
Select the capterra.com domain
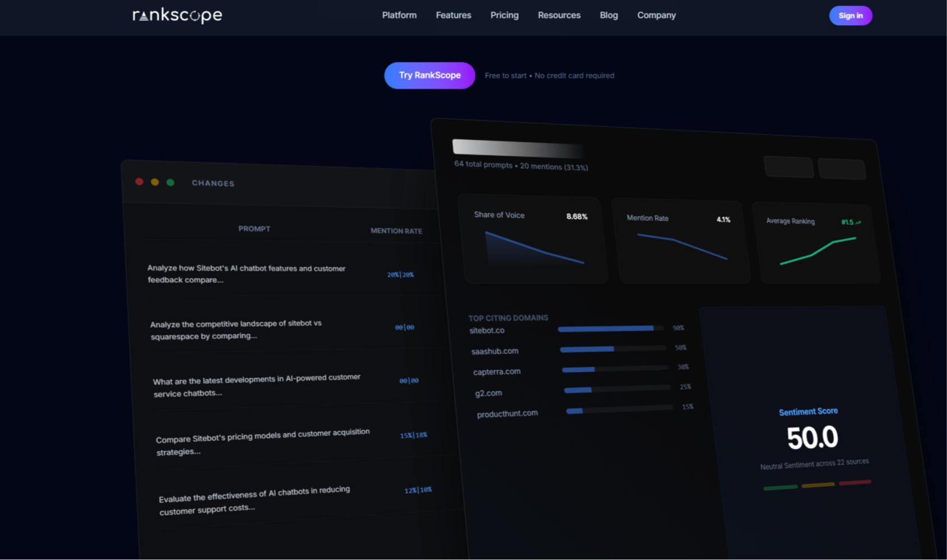coord(496,372)
